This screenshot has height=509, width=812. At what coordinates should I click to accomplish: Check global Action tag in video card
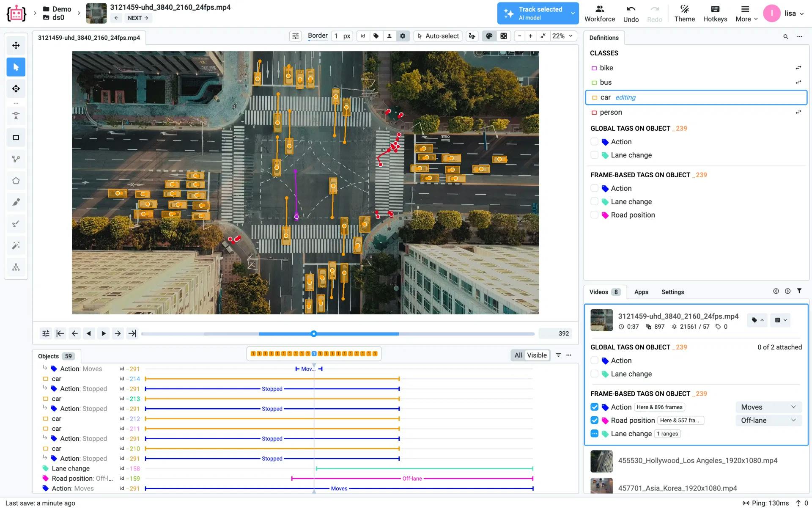[x=594, y=360]
